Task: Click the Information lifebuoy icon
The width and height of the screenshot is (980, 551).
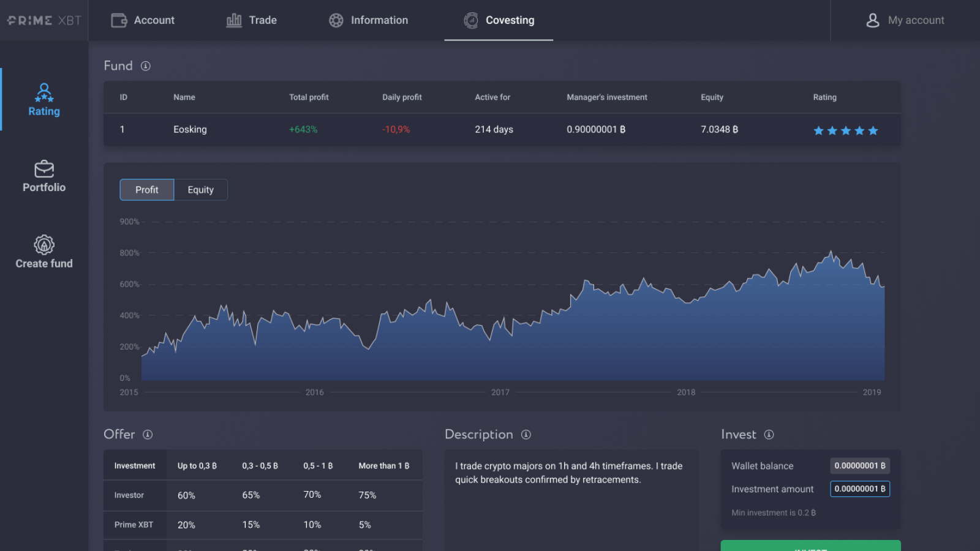Action: (336, 20)
